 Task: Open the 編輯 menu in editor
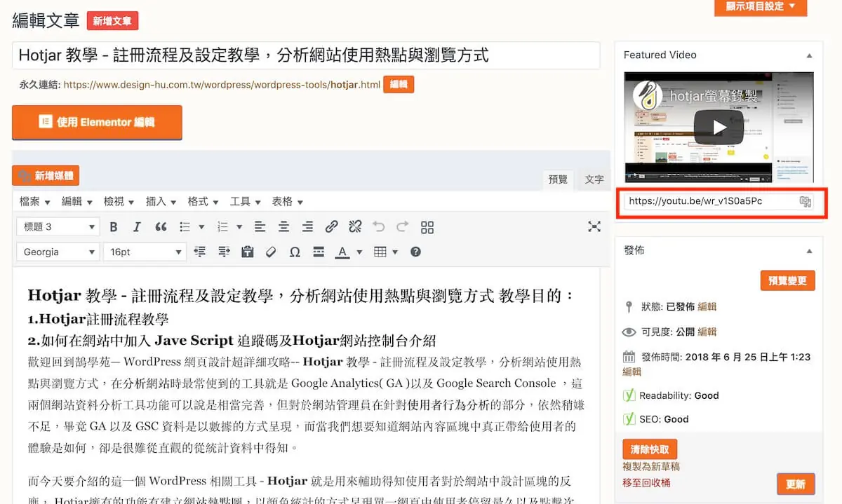(76, 201)
